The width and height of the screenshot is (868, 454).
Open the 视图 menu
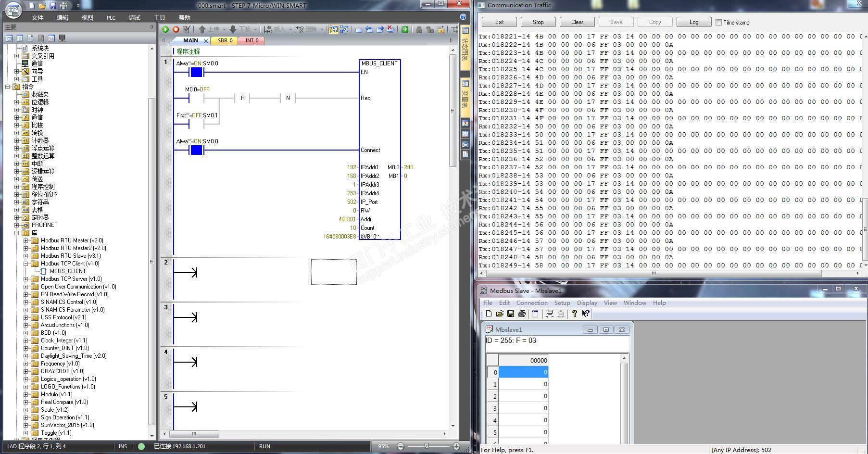point(87,18)
